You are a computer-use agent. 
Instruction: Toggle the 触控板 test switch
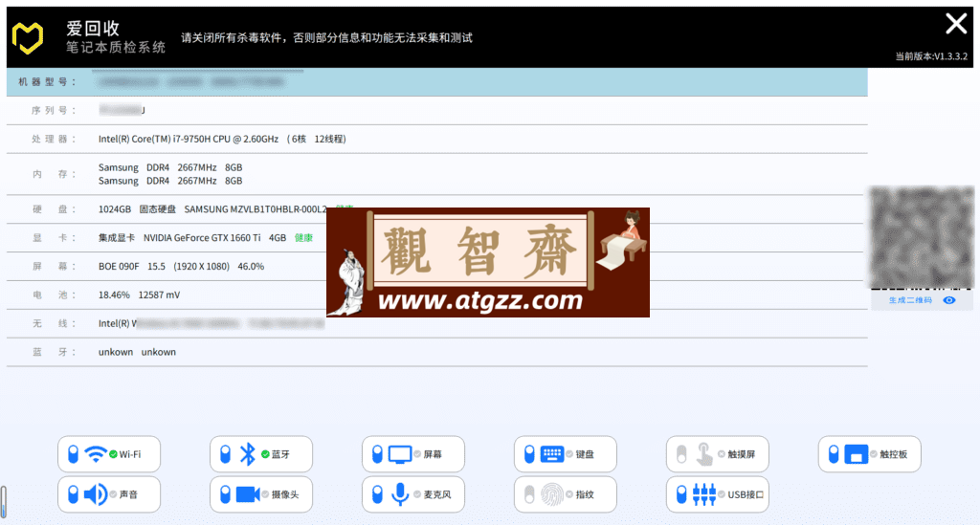pos(834,454)
